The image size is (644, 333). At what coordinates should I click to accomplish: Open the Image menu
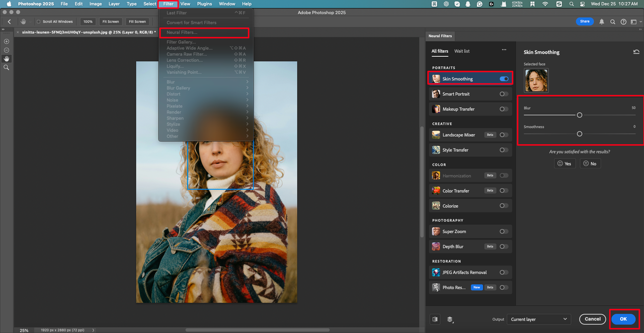pos(96,4)
